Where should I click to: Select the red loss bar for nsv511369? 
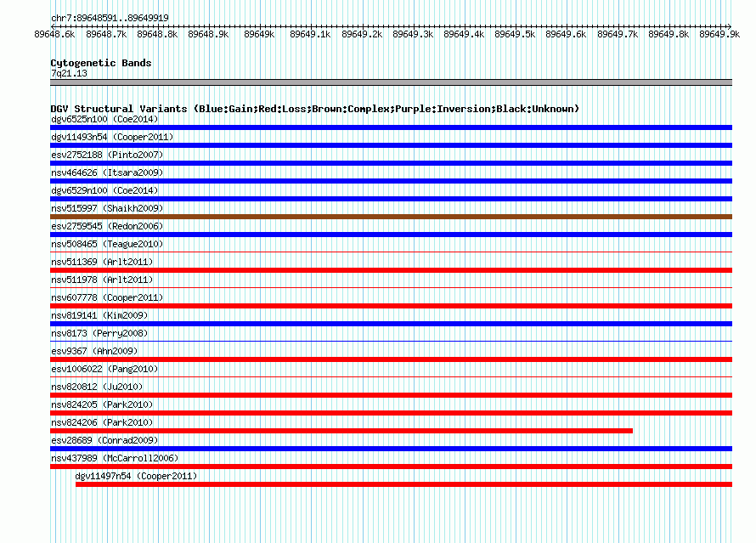point(391,270)
